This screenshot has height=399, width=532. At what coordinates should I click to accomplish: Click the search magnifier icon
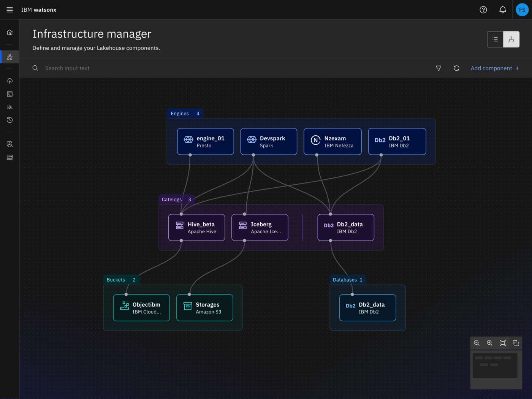35,68
